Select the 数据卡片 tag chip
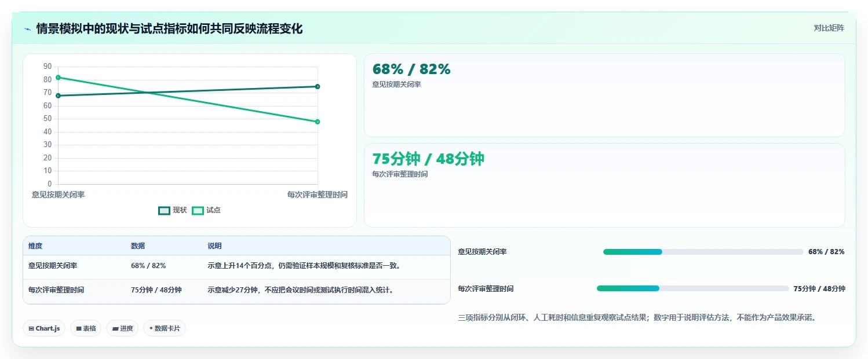This screenshot has width=868, height=359. (165, 328)
